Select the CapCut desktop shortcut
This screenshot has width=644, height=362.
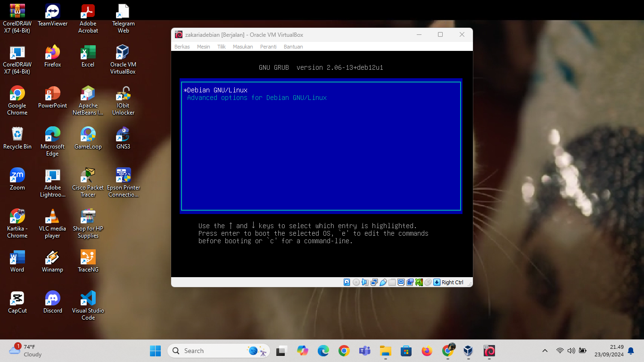pyautogui.click(x=17, y=303)
